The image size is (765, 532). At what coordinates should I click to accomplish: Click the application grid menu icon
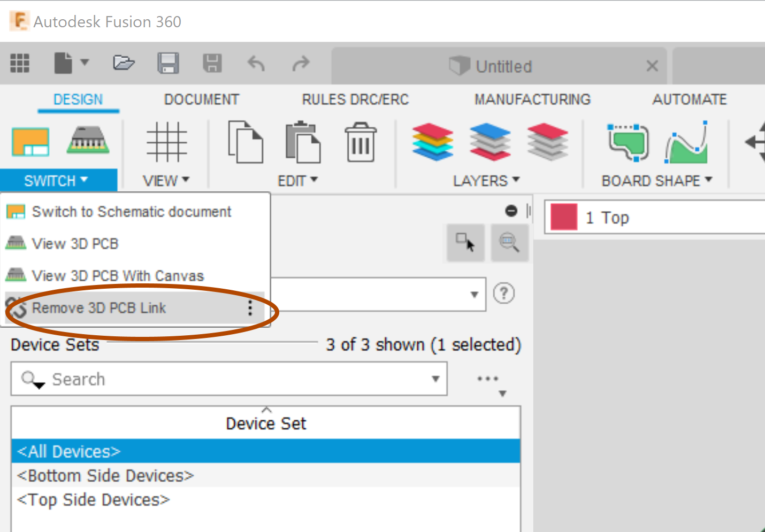(20, 63)
